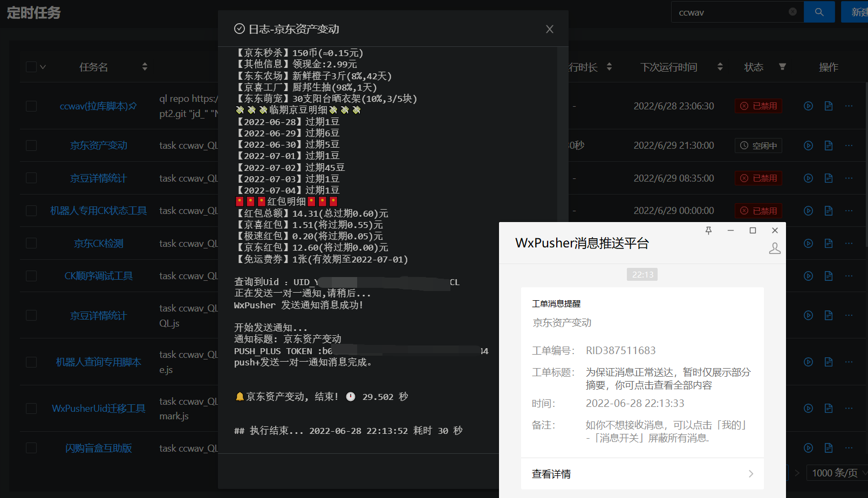This screenshot has height=498, width=868.
Task: Run the 机器人查询专用脚本 task
Action: tap(808, 362)
